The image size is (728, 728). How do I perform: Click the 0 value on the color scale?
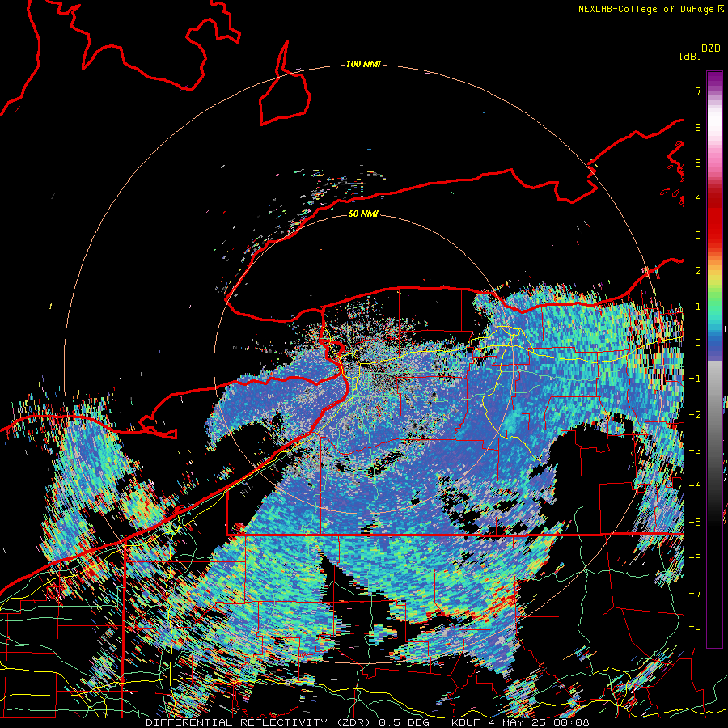pos(698,343)
